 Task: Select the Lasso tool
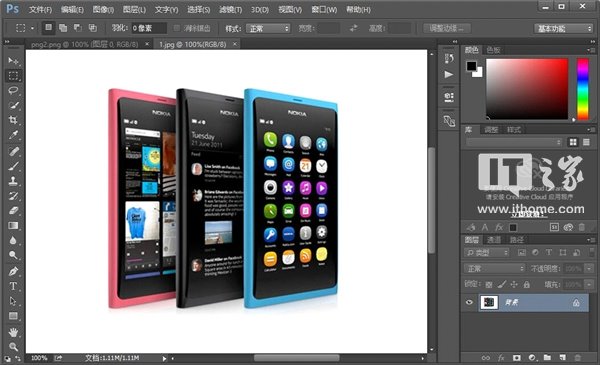click(x=13, y=90)
